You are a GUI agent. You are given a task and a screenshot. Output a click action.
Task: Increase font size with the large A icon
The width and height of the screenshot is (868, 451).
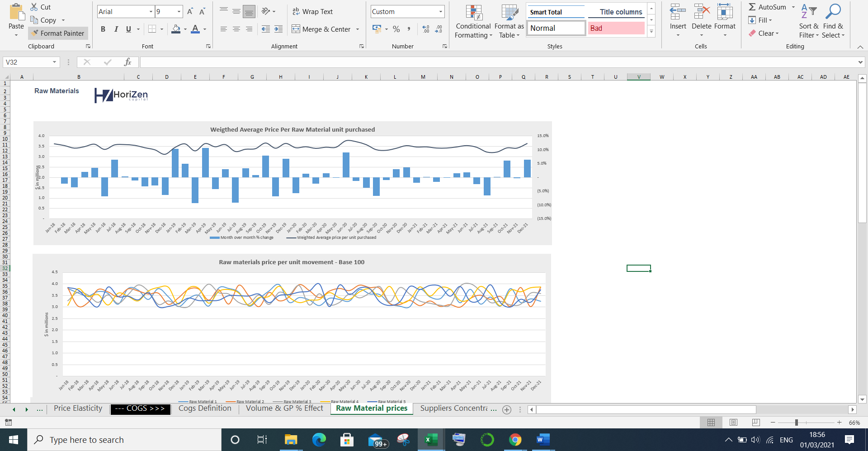pyautogui.click(x=190, y=11)
